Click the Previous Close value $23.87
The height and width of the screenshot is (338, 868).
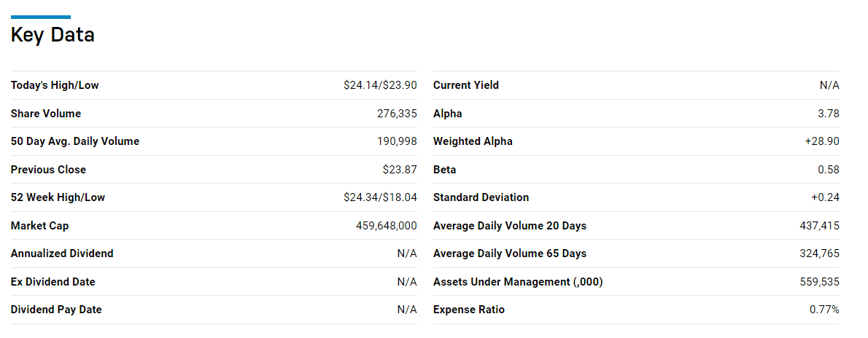400,170
